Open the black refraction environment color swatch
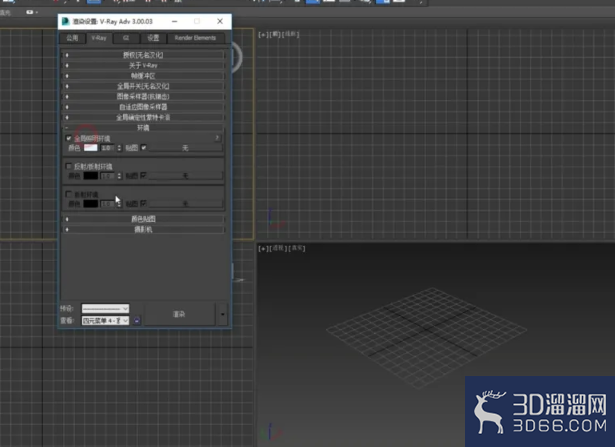 (91, 204)
